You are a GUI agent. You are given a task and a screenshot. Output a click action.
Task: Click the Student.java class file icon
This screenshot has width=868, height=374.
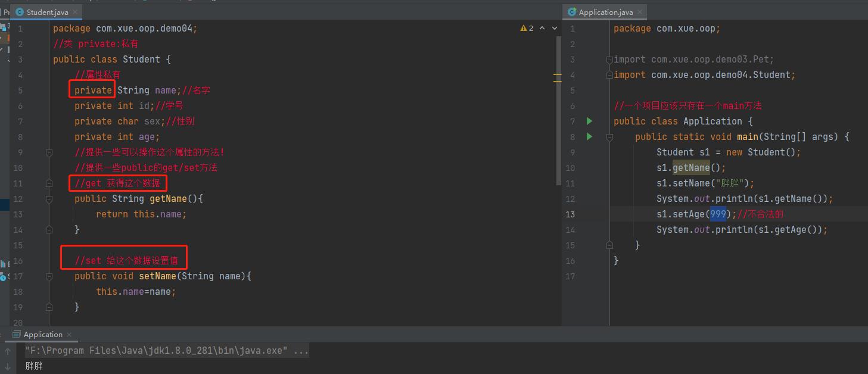20,12
